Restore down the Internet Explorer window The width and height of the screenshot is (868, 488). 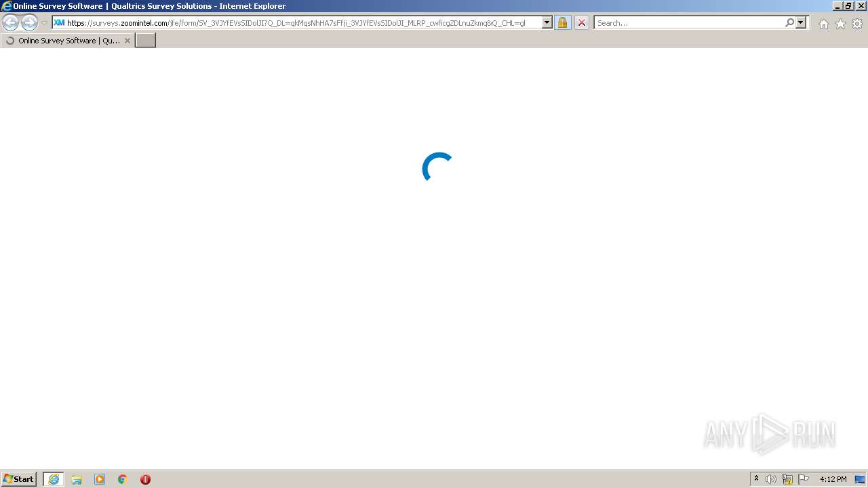pyautogui.click(x=848, y=6)
